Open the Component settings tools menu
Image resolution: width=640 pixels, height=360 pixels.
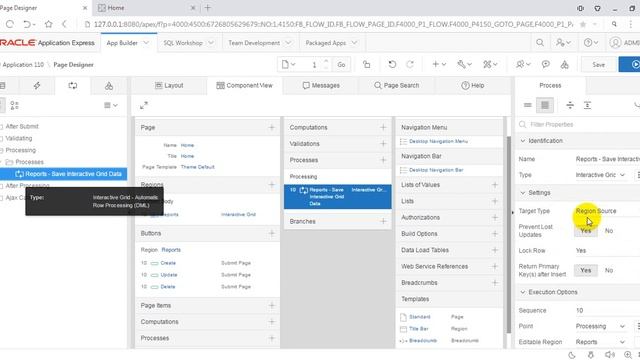click(x=490, y=64)
